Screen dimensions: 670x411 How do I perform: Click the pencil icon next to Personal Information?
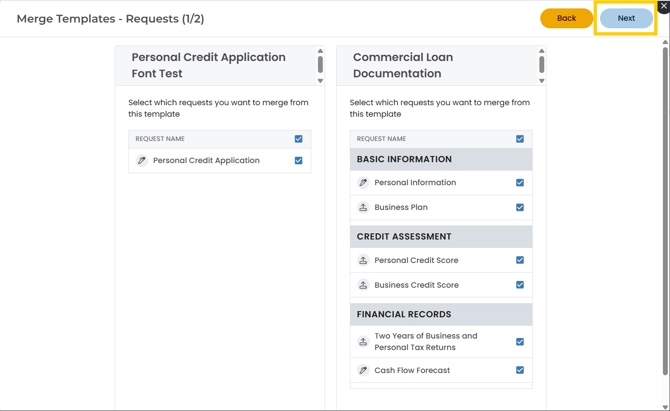point(363,183)
